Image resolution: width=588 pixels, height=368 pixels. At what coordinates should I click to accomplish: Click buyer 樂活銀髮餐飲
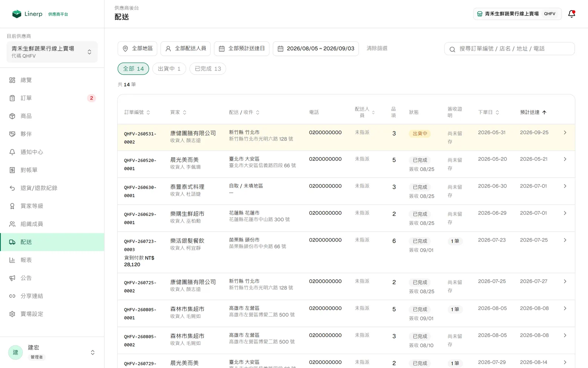pos(187,241)
